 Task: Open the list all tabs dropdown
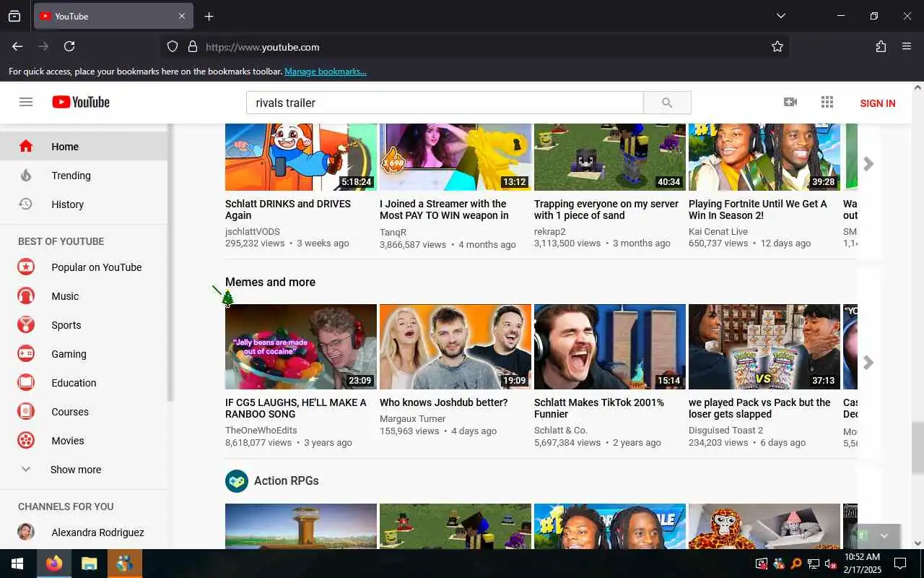(781, 16)
